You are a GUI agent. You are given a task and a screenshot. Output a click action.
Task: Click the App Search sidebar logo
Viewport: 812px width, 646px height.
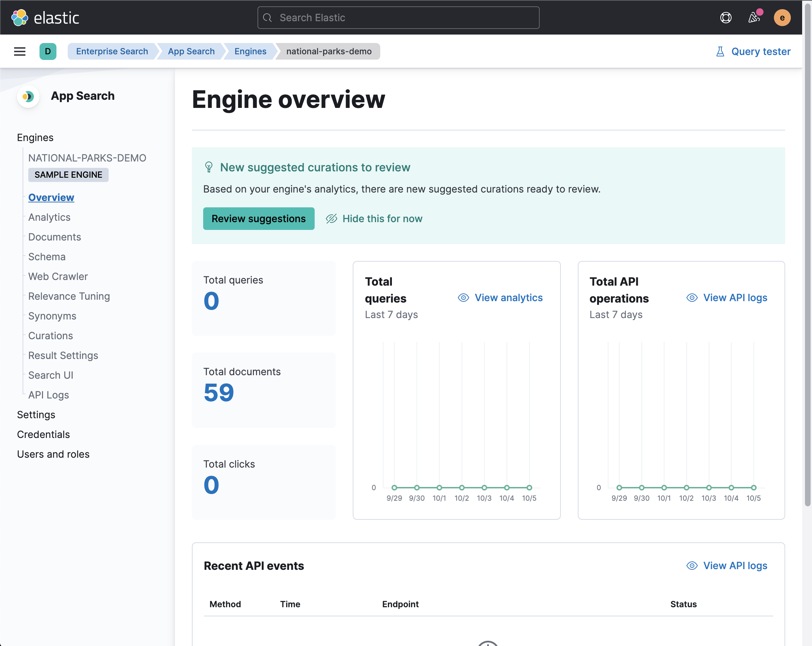tap(28, 97)
